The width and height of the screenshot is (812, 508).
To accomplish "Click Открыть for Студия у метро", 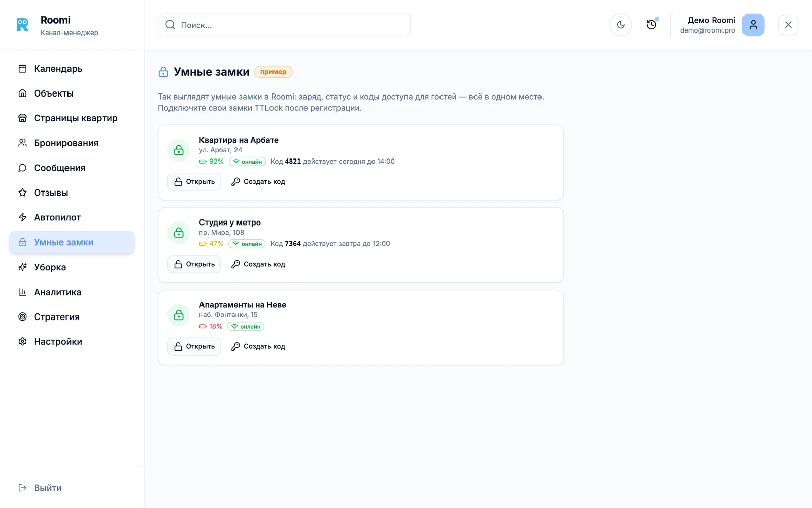I will pyautogui.click(x=194, y=264).
